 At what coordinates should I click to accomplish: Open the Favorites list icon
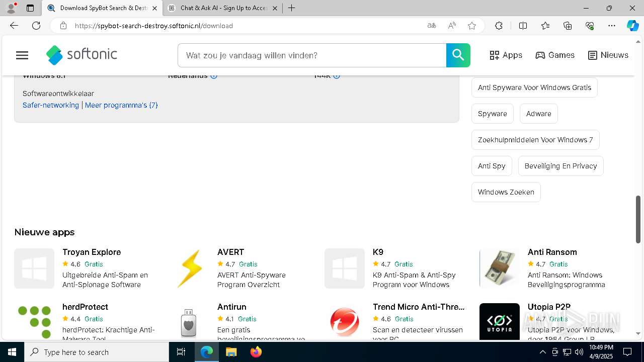pyautogui.click(x=545, y=26)
